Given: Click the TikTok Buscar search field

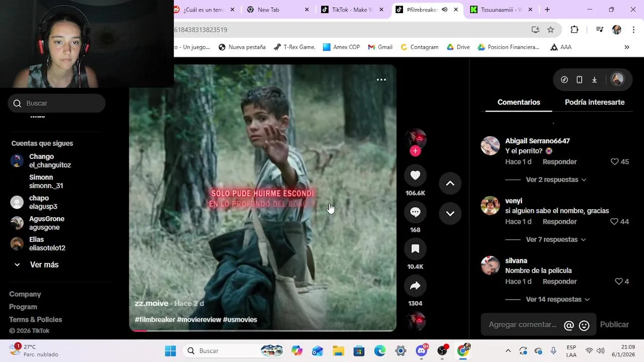Looking at the screenshot, I should 56,103.
